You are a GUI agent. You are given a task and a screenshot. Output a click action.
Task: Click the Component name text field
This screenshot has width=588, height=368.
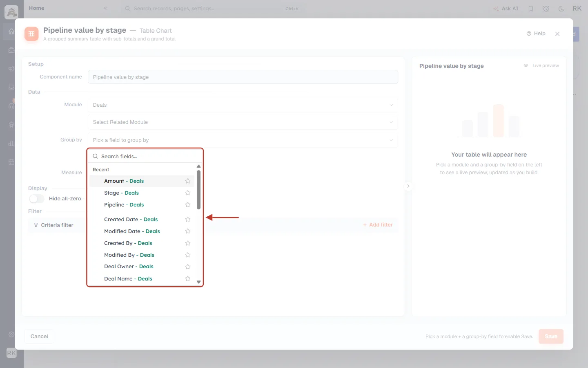pos(243,77)
